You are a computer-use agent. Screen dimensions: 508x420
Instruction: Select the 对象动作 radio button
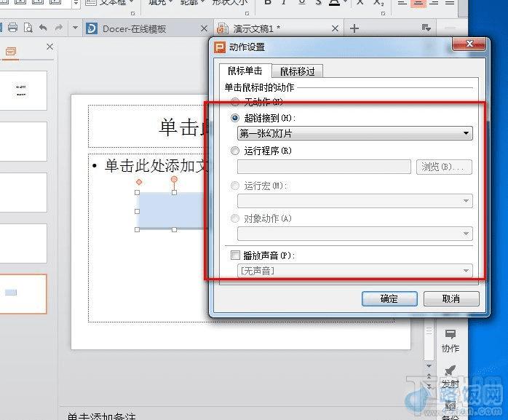(x=235, y=218)
